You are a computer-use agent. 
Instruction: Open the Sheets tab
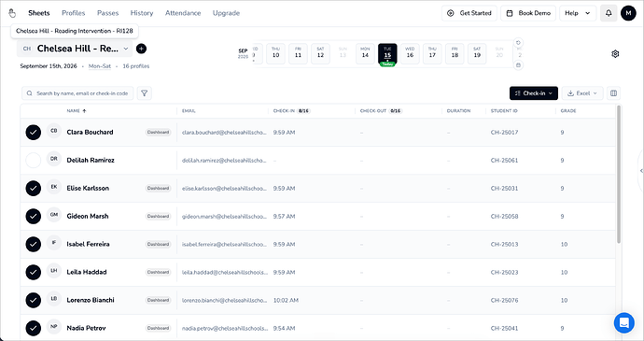coord(39,13)
